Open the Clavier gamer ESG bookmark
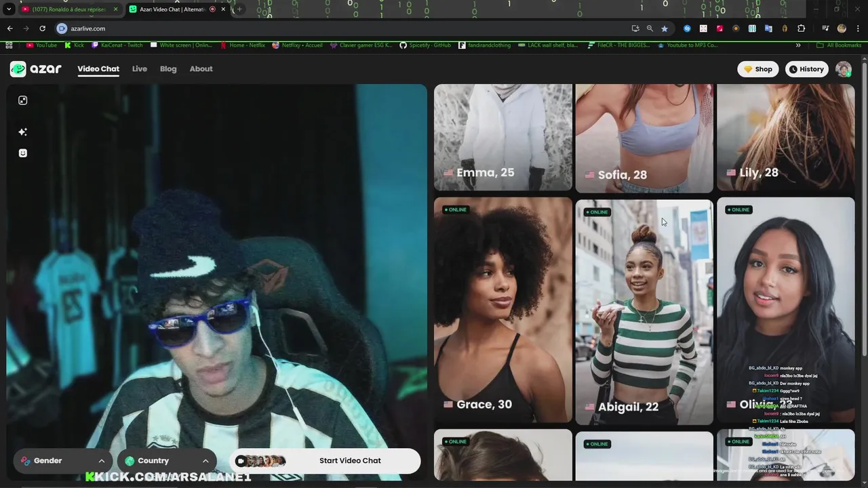 coord(361,45)
